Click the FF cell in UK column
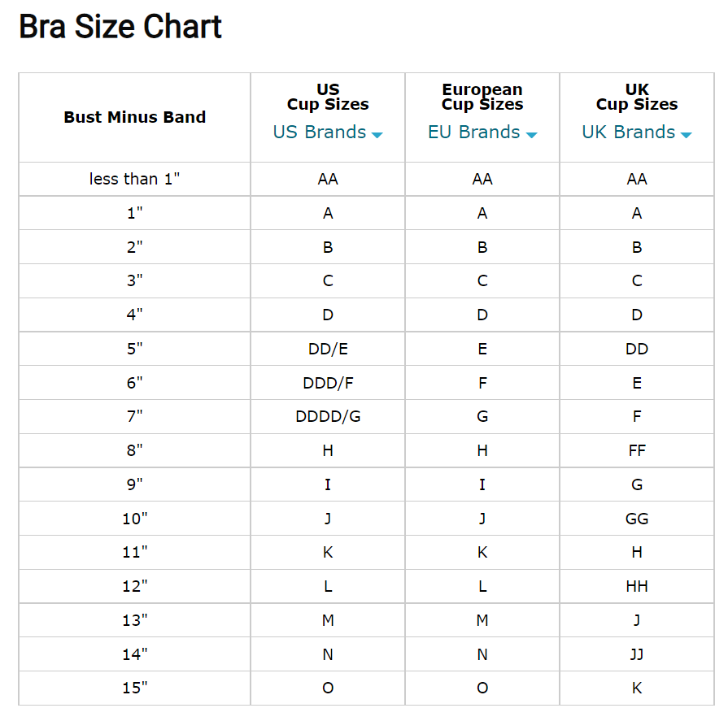 [x=637, y=450]
